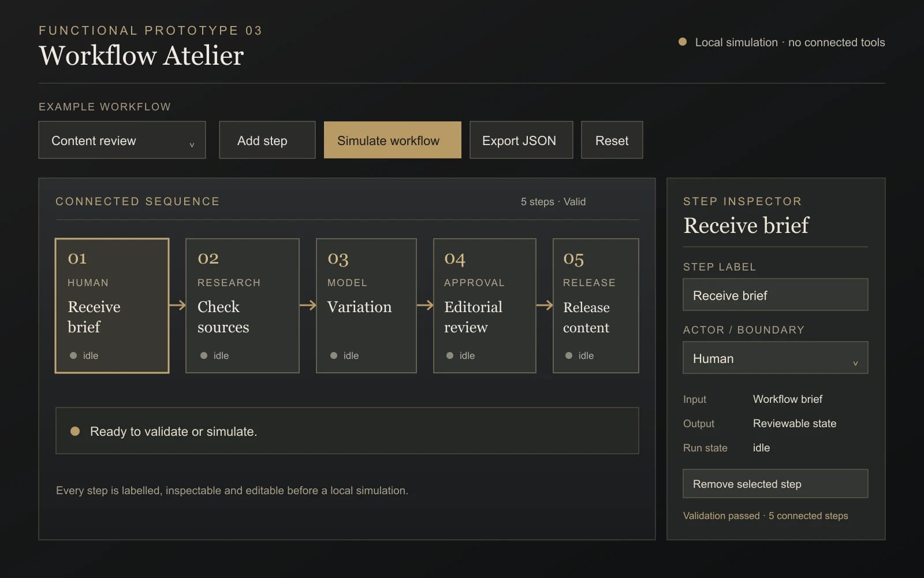Click the idle status dot on Variation
Image resolution: width=924 pixels, height=578 pixels.
pyautogui.click(x=334, y=355)
